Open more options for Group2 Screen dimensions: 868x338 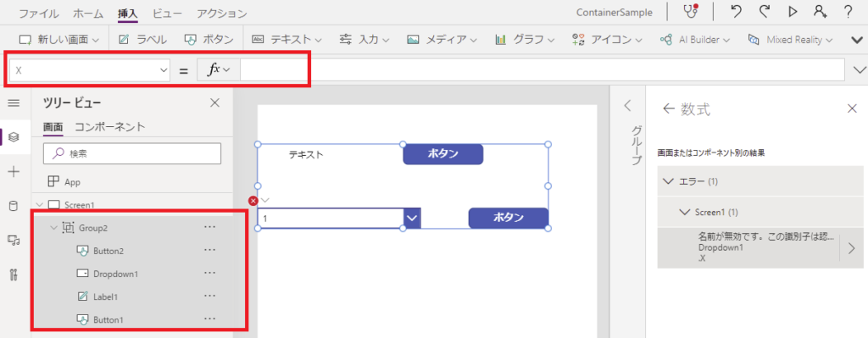click(x=210, y=227)
